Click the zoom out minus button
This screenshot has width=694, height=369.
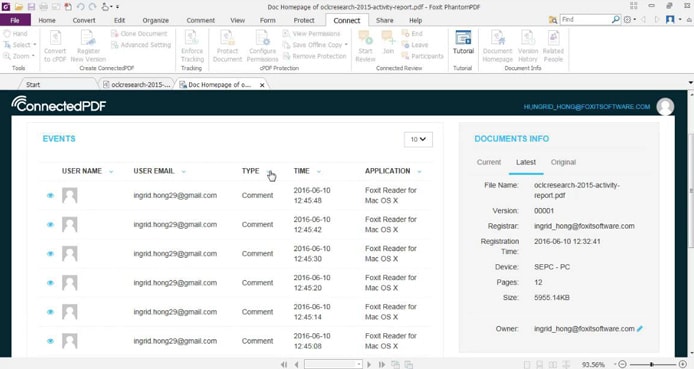tap(622, 364)
